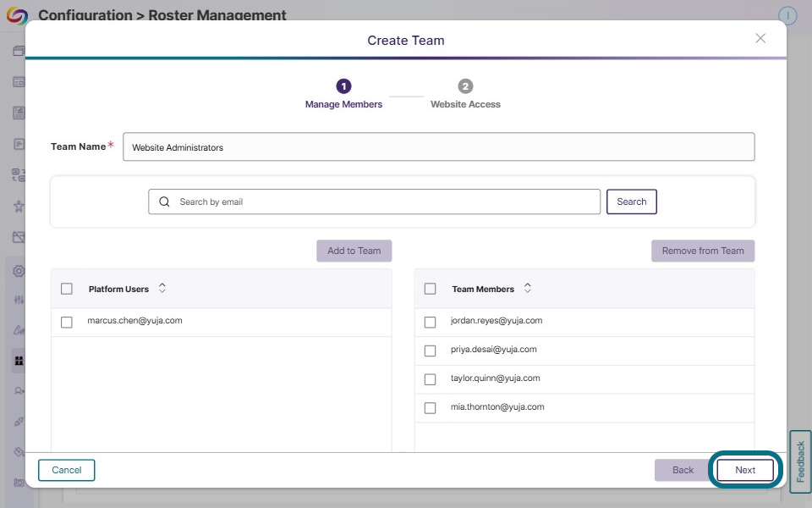Click the magnifier icon in email search
Image resolution: width=812 pixels, height=508 pixels.
(x=164, y=202)
